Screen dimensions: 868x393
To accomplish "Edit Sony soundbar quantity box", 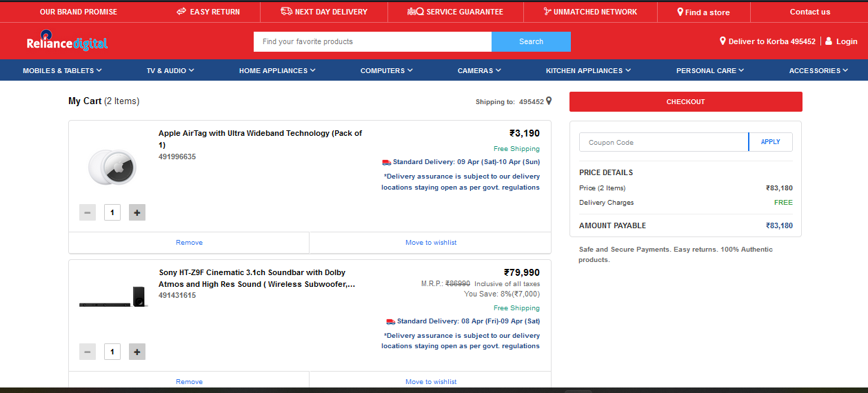I will [112, 352].
